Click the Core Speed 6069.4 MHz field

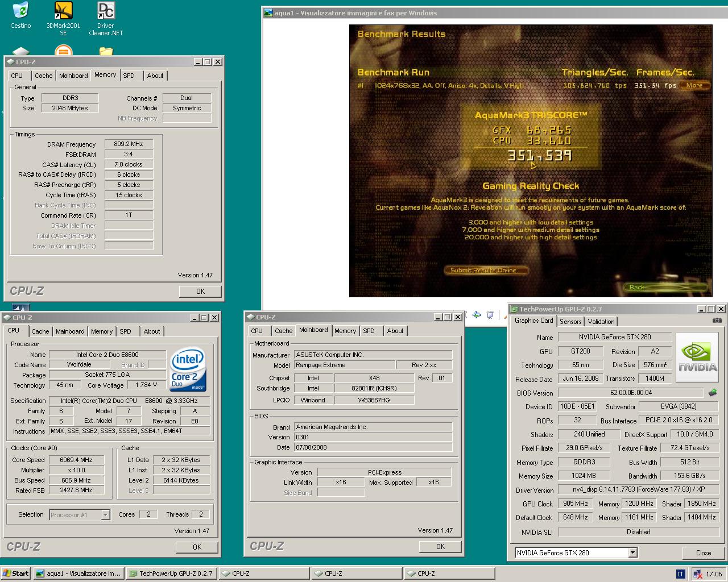click(x=76, y=460)
